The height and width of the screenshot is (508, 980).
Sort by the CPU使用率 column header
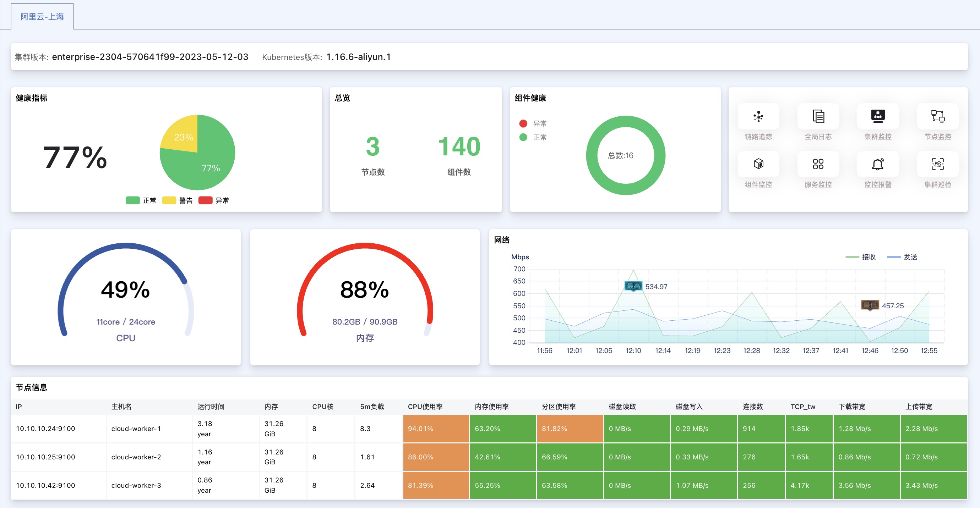pyautogui.click(x=425, y=407)
